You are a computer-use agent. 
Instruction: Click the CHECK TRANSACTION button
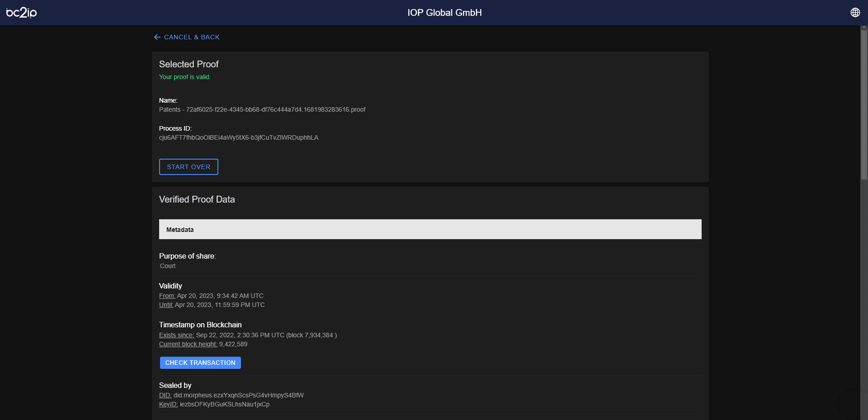200,363
